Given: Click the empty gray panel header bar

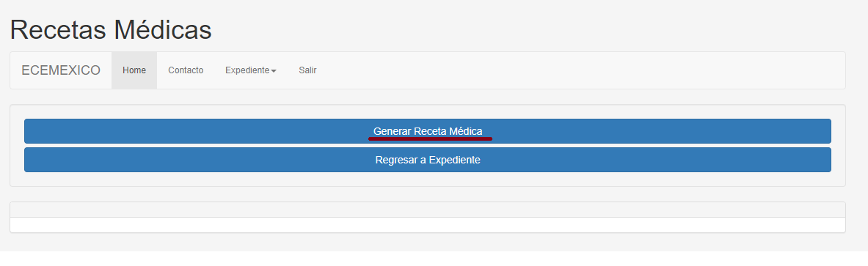Looking at the screenshot, I should 427,210.
